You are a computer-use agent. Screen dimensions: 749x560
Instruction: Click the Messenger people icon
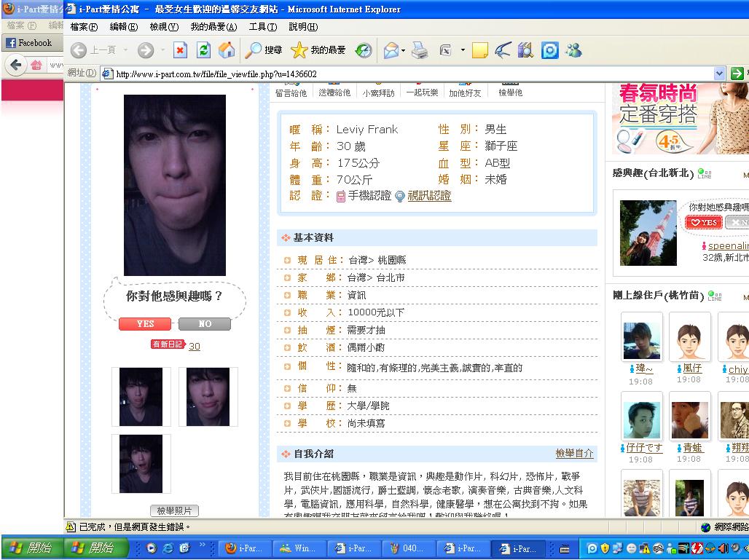click(573, 50)
